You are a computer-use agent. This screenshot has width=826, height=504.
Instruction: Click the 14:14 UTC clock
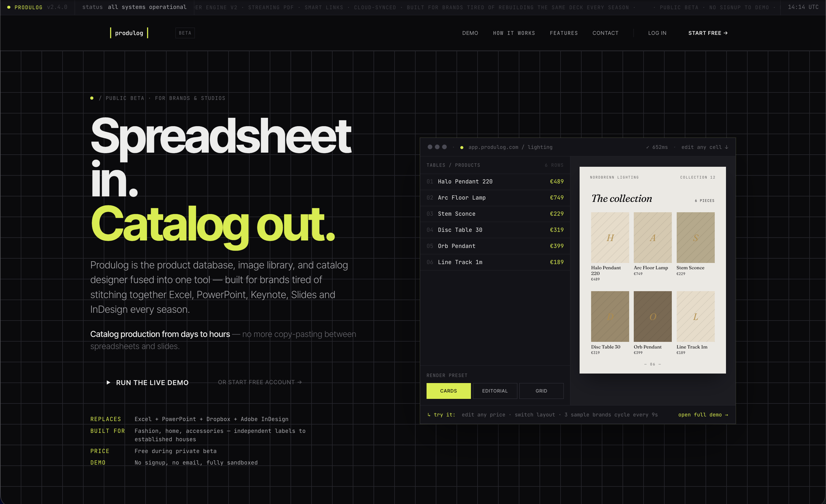(x=803, y=7)
